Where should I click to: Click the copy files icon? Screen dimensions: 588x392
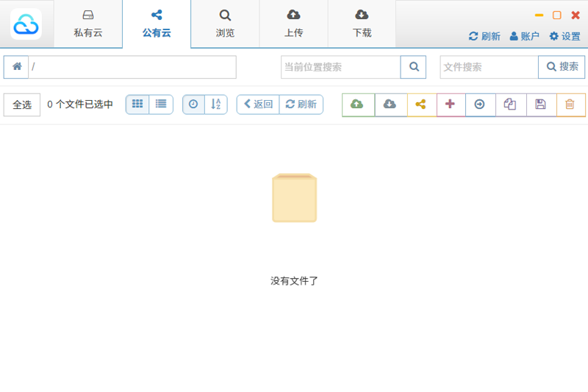[x=511, y=104]
